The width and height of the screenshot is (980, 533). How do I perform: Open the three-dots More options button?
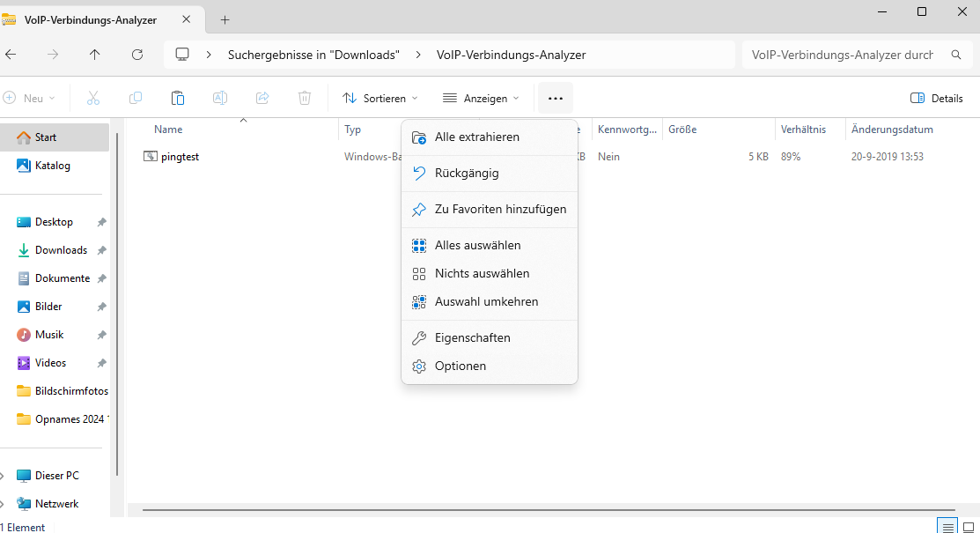click(555, 99)
